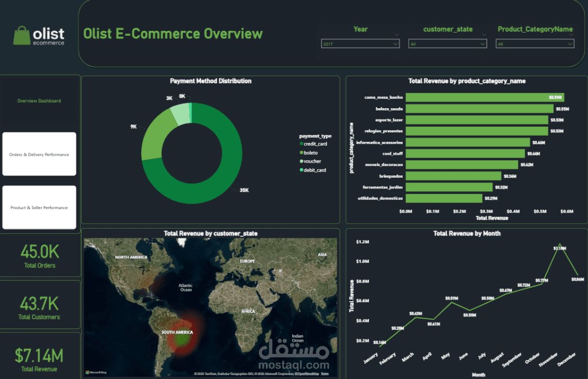Image resolution: width=588 pixels, height=379 pixels.
Task: Open the Year slicer dropdown
Action: click(x=396, y=43)
